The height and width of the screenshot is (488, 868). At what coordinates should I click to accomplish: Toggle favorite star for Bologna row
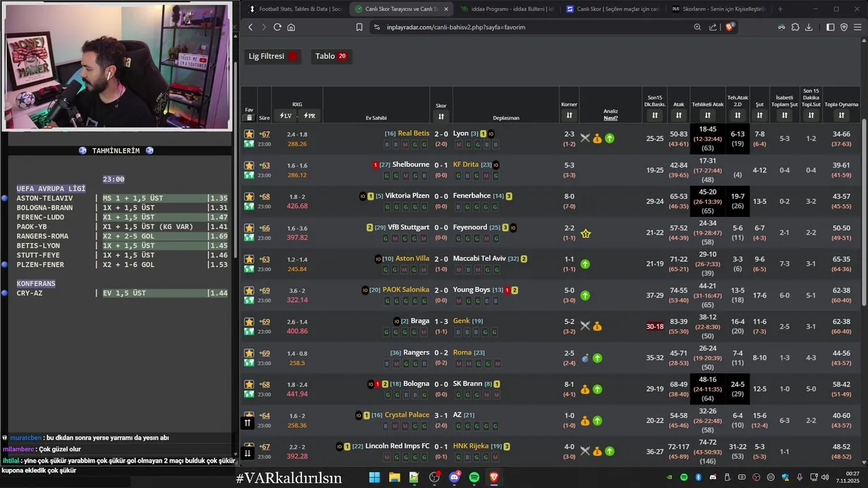[249, 384]
